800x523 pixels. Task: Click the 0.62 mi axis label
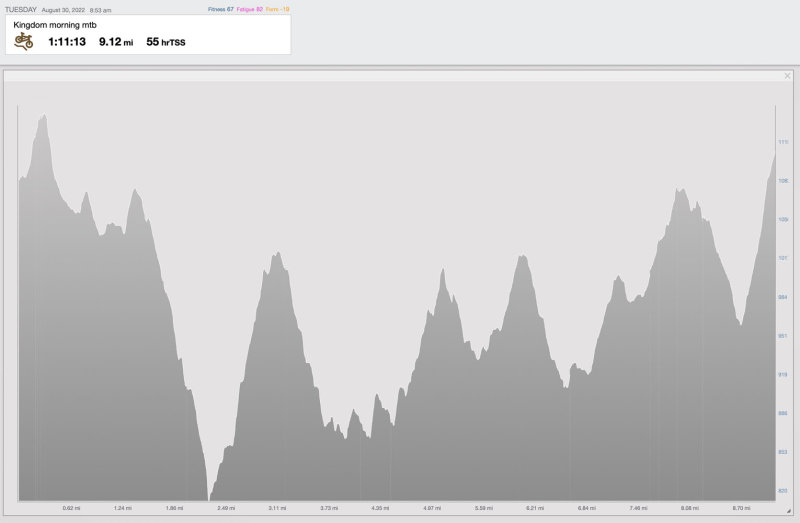[x=71, y=508]
